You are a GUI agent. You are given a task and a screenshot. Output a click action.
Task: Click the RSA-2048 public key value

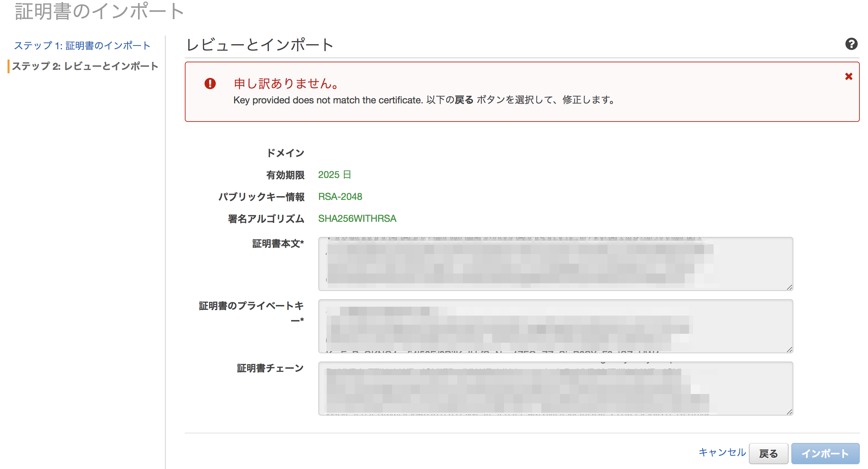[340, 197]
